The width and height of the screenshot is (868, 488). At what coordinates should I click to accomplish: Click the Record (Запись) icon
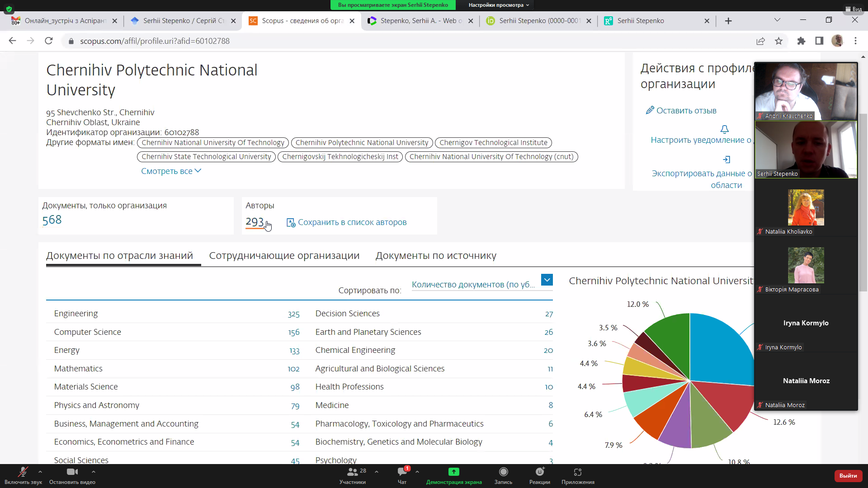[x=503, y=472]
